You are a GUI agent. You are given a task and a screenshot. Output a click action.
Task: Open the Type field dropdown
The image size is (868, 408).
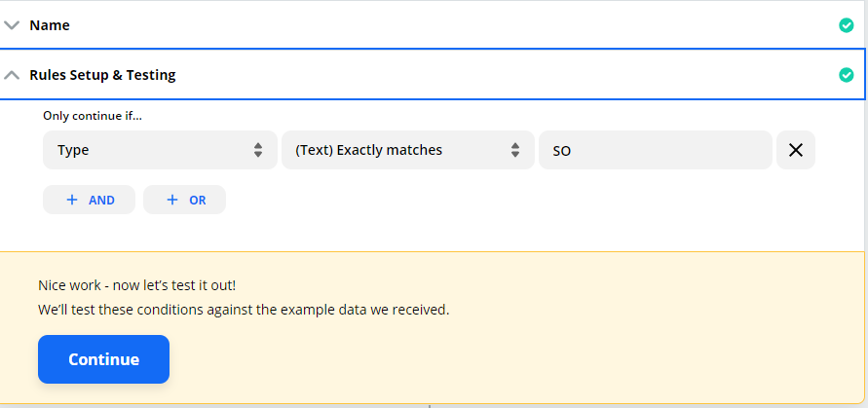click(160, 150)
